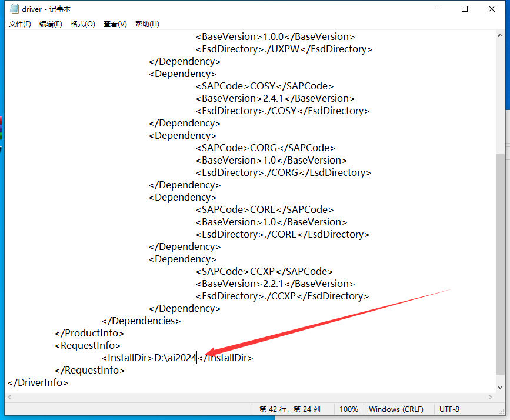Image resolution: width=510 pixels, height=420 pixels.
Task: Open the 文件(F) menu
Action: coord(19,24)
